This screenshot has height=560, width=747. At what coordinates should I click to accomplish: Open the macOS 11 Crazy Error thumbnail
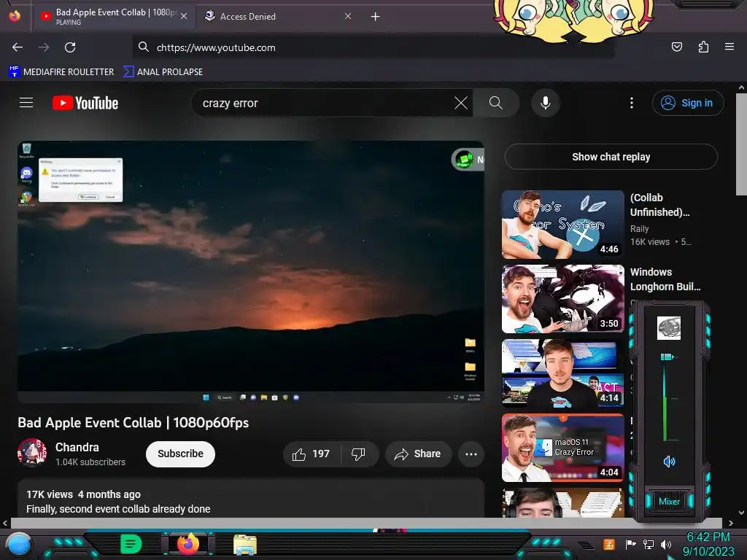(x=562, y=448)
